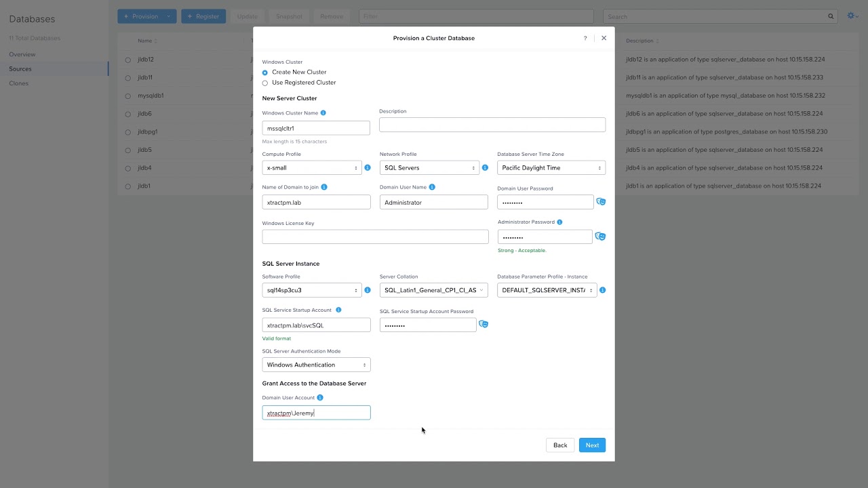Select Create New Cluster option

point(265,73)
